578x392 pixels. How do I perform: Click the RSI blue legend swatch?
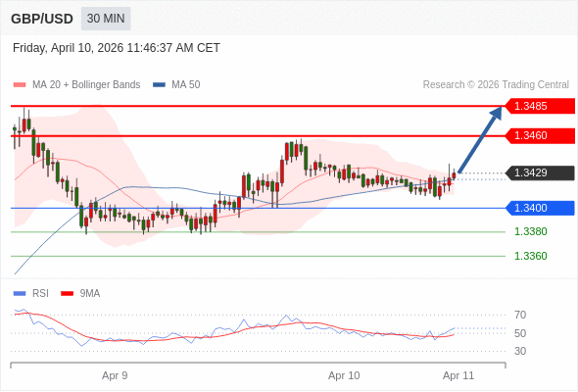point(20,294)
